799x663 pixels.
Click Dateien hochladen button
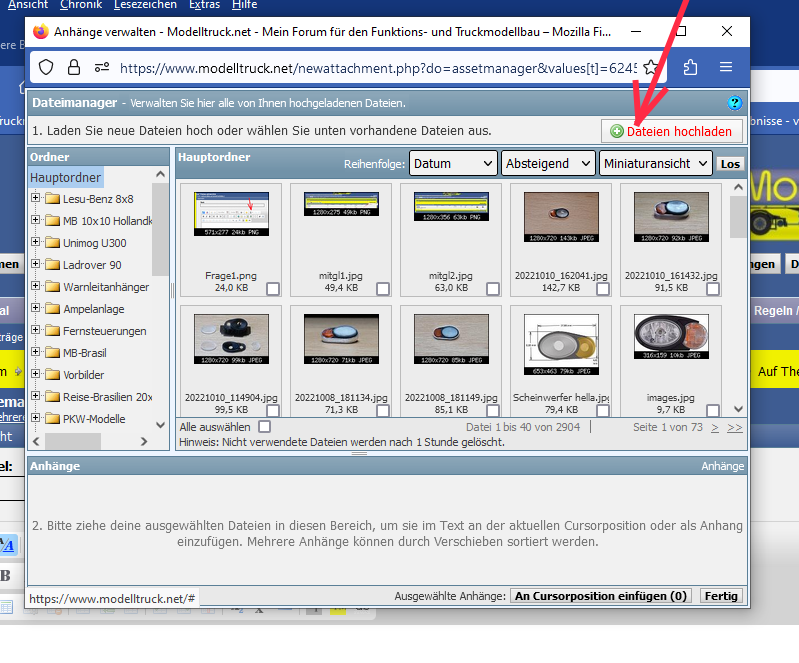pos(672,131)
